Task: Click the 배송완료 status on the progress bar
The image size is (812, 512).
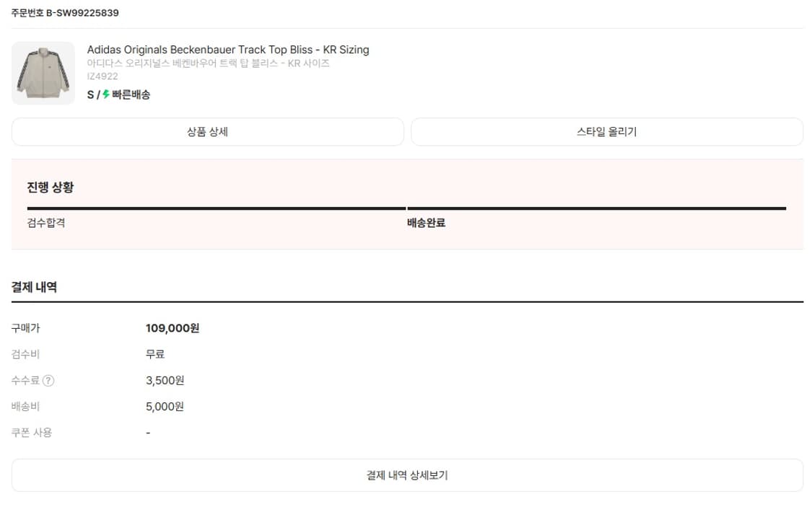Action: [426, 222]
